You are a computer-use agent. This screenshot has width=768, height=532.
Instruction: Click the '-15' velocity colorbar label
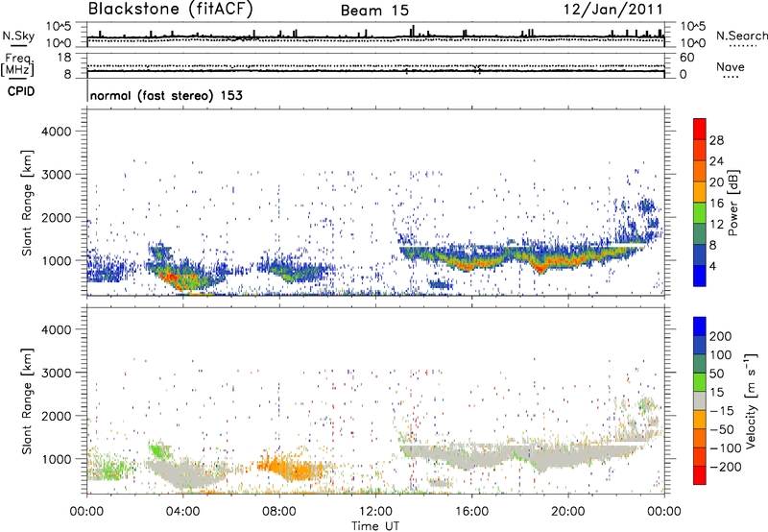[722, 410]
